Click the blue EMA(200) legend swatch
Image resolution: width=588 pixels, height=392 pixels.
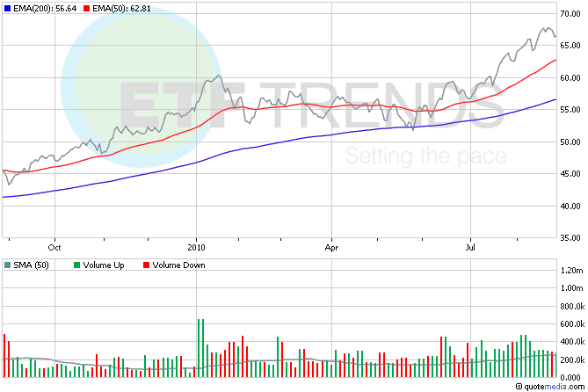(x=7, y=8)
